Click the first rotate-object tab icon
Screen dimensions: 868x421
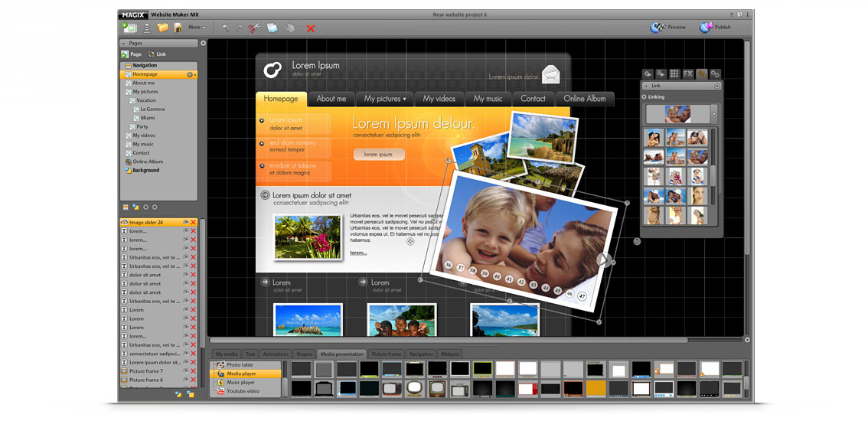(647, 73)
